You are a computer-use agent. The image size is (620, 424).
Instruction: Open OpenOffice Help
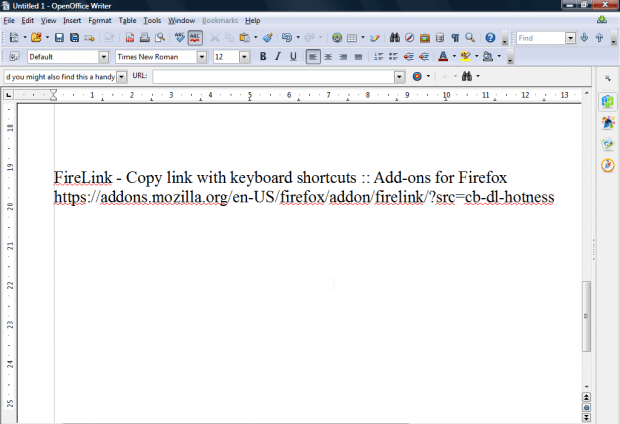[490, 38]
